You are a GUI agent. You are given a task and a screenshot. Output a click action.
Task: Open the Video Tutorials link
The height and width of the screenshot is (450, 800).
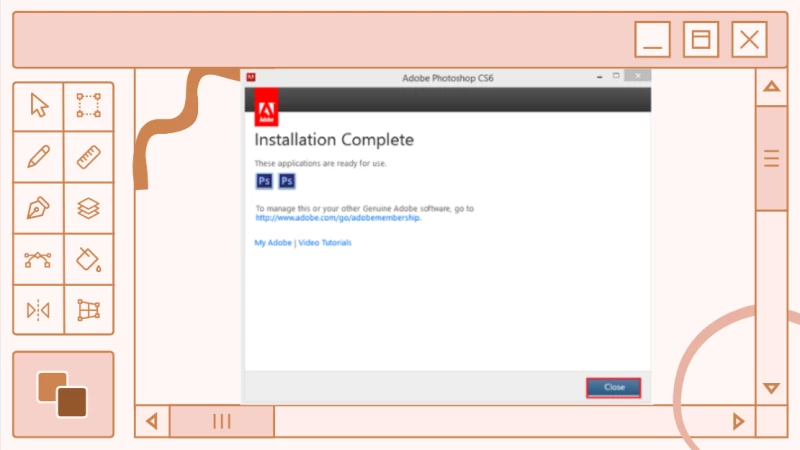point(325,243)
